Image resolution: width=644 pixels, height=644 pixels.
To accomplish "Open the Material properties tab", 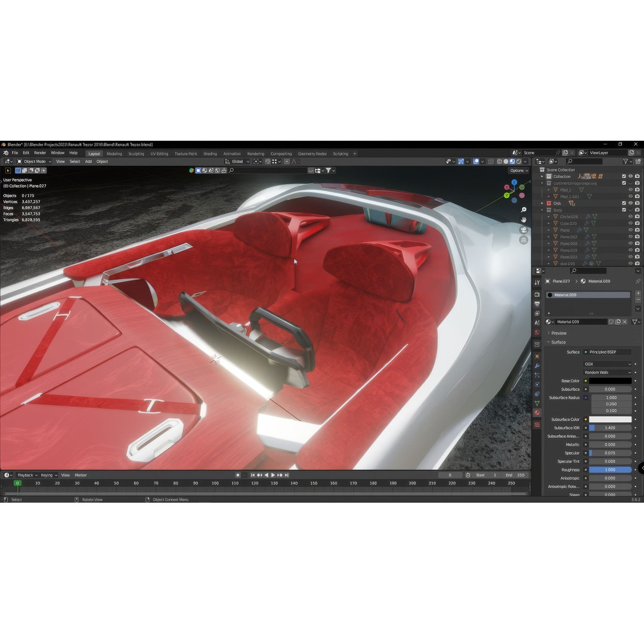I will (x=537, y=413).
